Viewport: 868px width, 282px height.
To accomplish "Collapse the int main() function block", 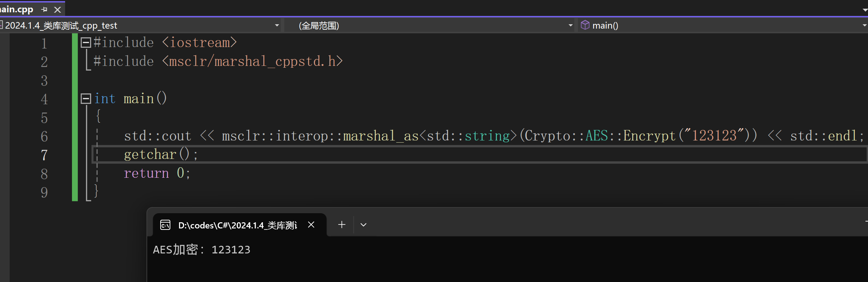I will tap(86, 98).
